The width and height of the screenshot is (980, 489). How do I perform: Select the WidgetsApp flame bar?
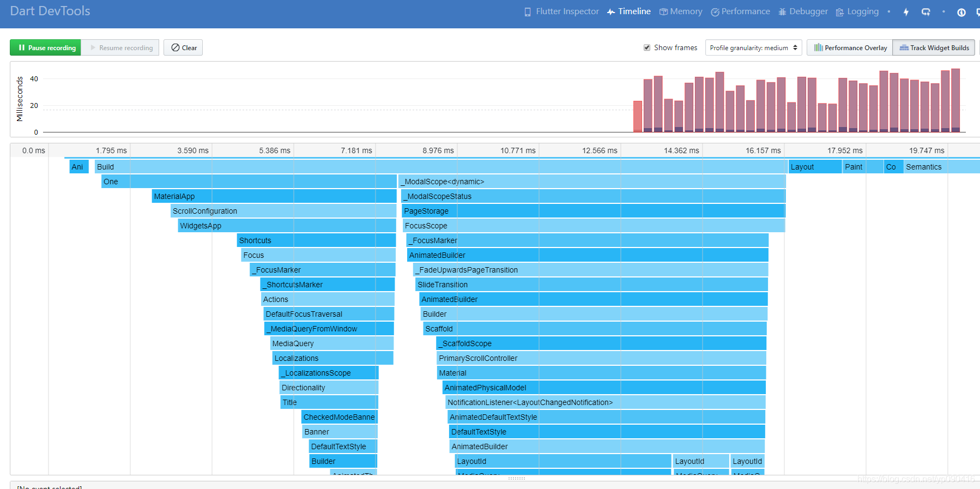tap(287, 226)
